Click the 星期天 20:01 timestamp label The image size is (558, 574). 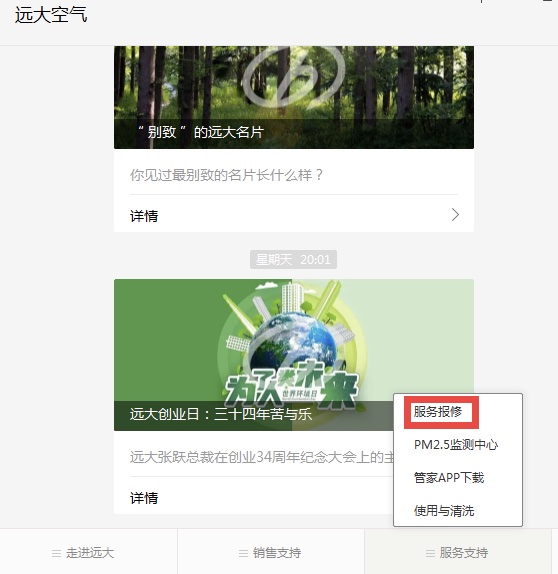[x=293, y=260]
